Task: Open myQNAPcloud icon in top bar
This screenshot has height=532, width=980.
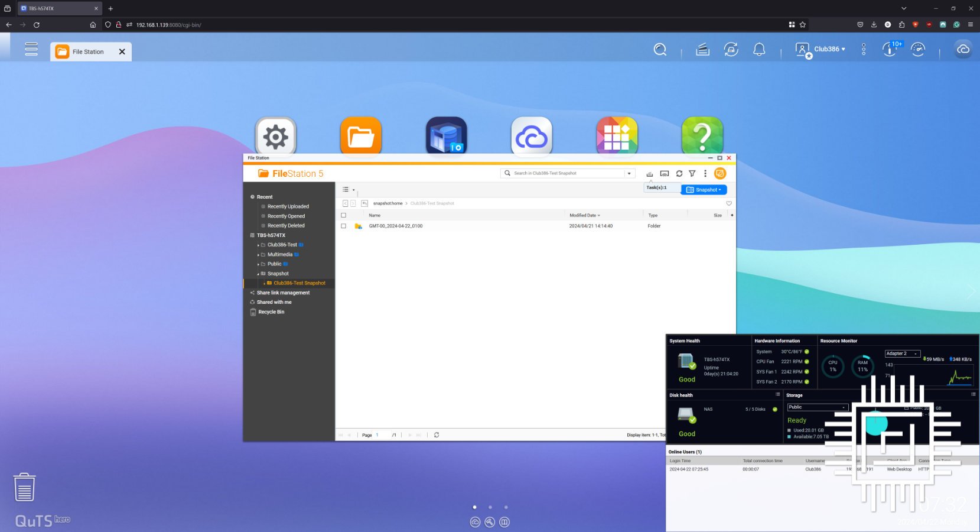Action: (x=963, y=50)
